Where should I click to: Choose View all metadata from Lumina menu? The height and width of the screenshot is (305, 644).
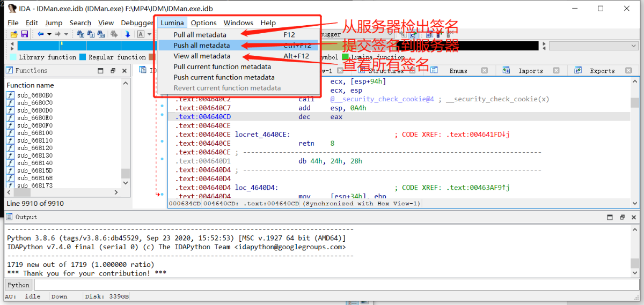238,56
